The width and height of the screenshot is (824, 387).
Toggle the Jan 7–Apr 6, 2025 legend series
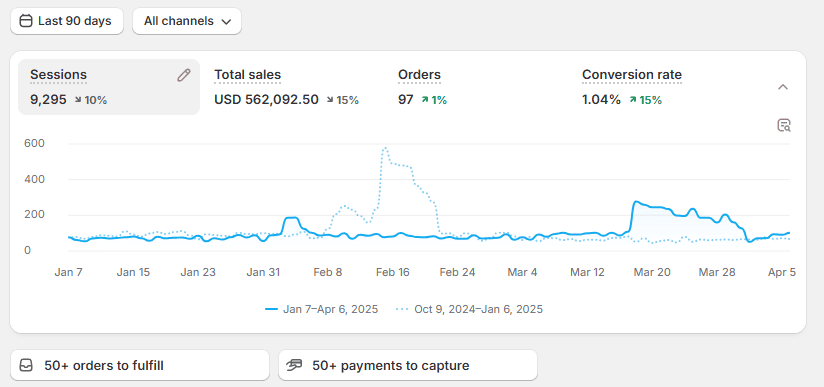pos(322,309)
